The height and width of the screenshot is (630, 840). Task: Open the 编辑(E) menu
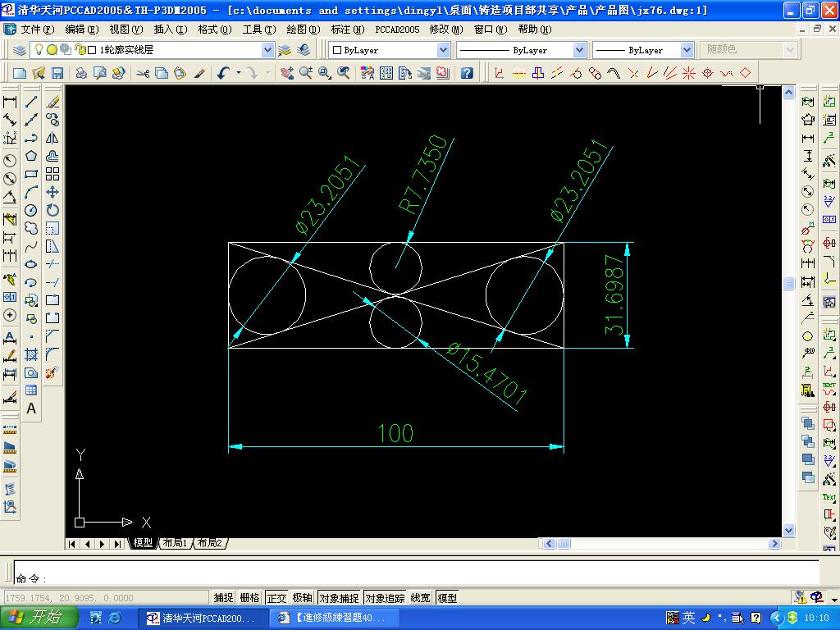coord(81,30)
